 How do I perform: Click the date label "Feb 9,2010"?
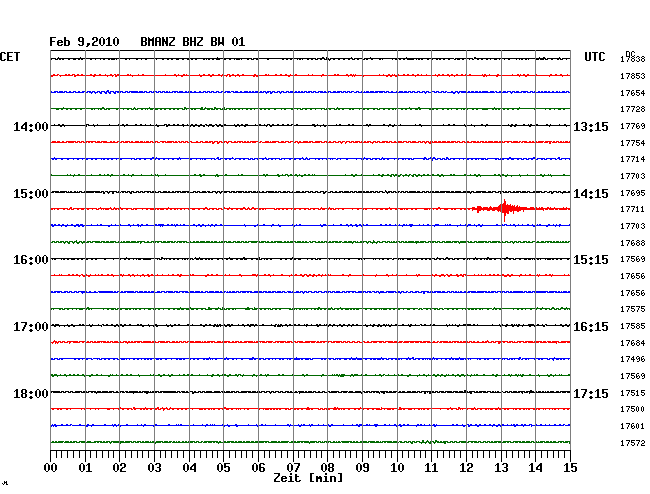84,42
